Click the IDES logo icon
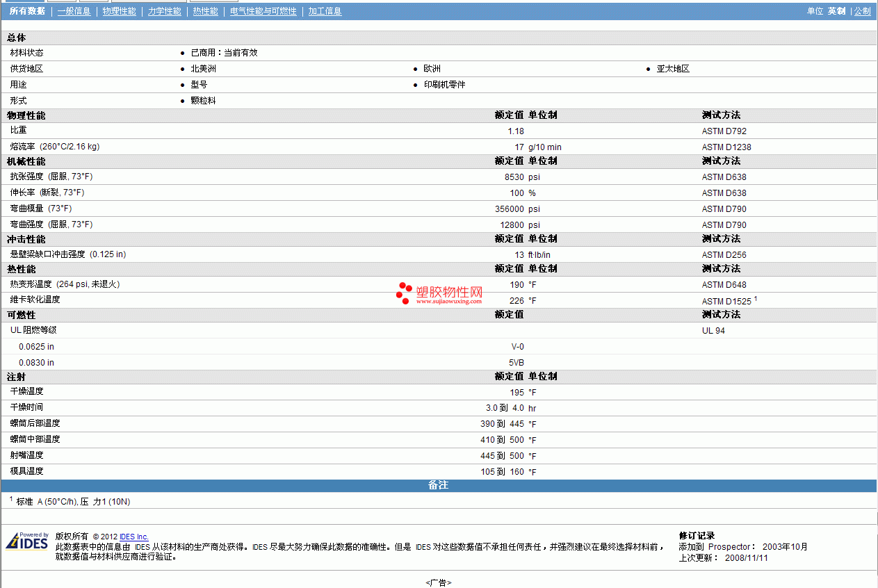 (27, 541)
